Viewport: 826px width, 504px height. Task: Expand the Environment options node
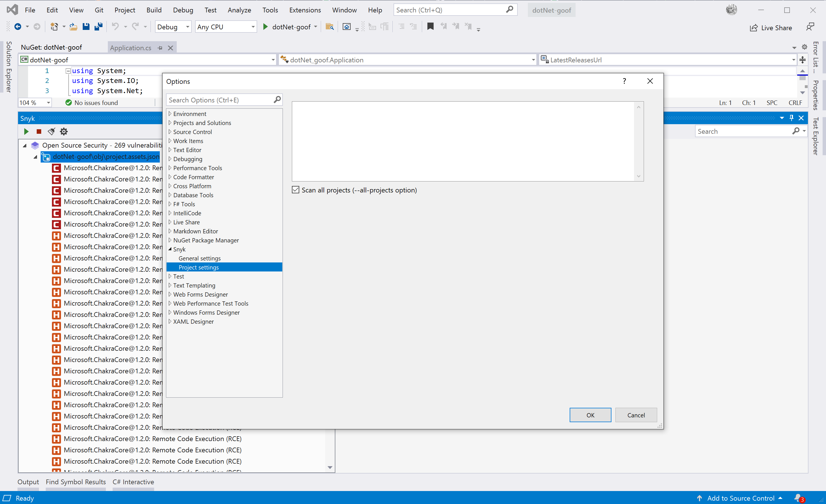pos(170,114)
